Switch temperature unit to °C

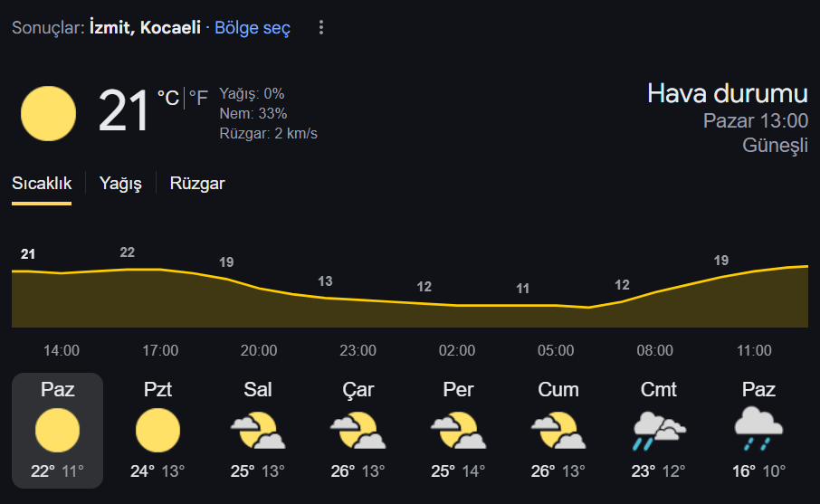168,98
